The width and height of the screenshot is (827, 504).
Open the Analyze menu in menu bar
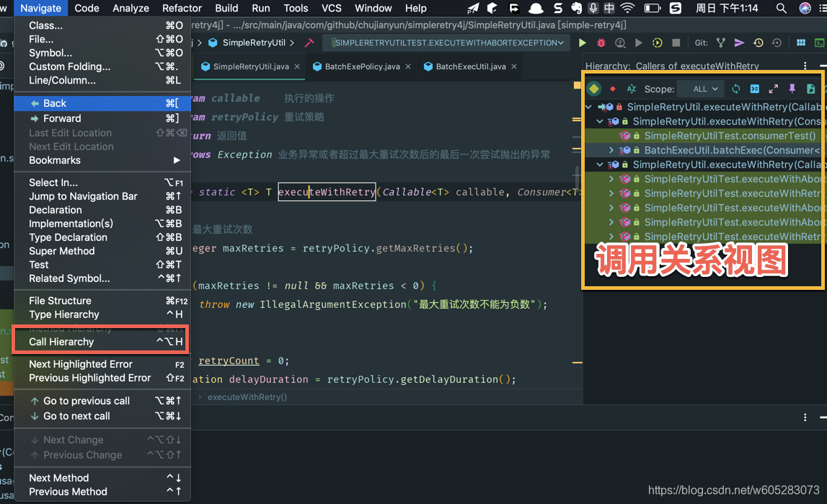tap(131, 8)
